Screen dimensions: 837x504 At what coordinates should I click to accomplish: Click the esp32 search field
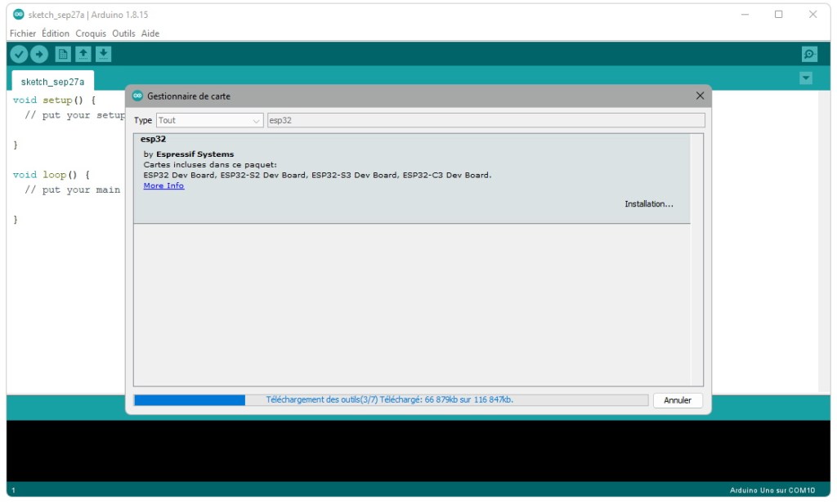(x=486, y=120)
